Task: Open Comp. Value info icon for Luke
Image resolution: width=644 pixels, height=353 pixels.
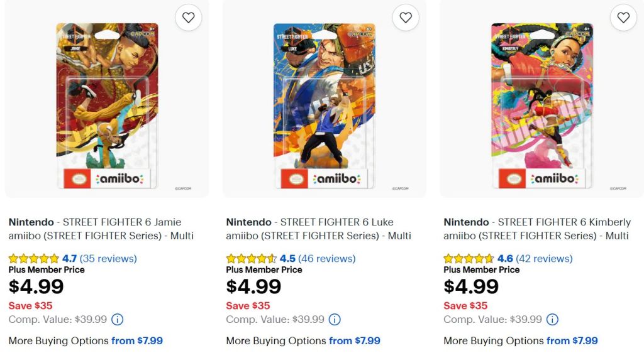Action: click(x=335, y=319)
